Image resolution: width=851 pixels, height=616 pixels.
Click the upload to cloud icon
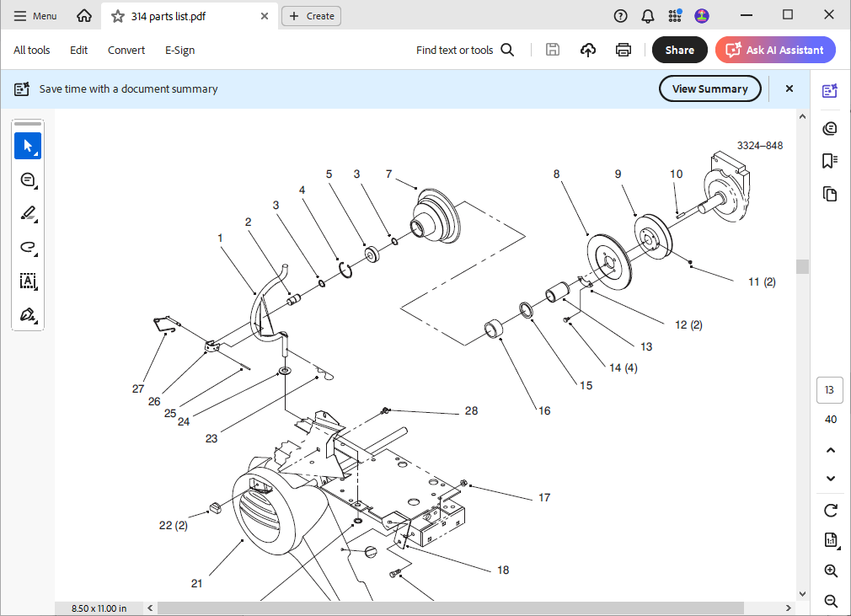point(588,50)
